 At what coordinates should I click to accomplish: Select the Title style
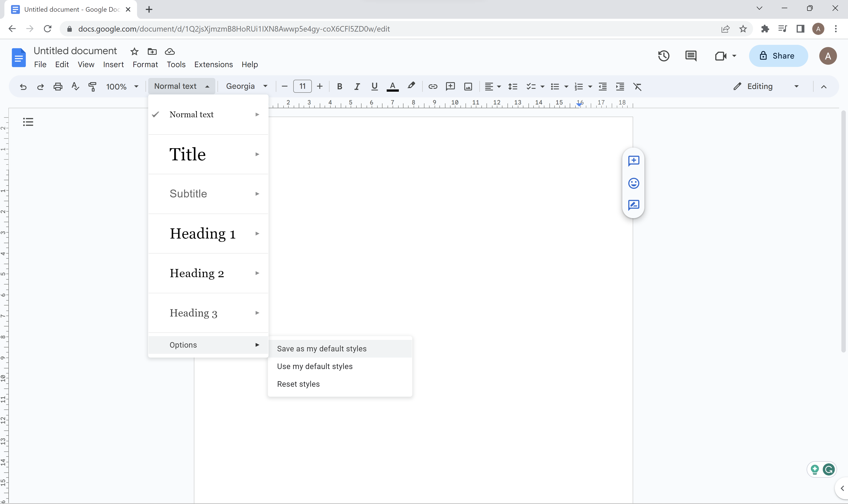tap(208, 154)
